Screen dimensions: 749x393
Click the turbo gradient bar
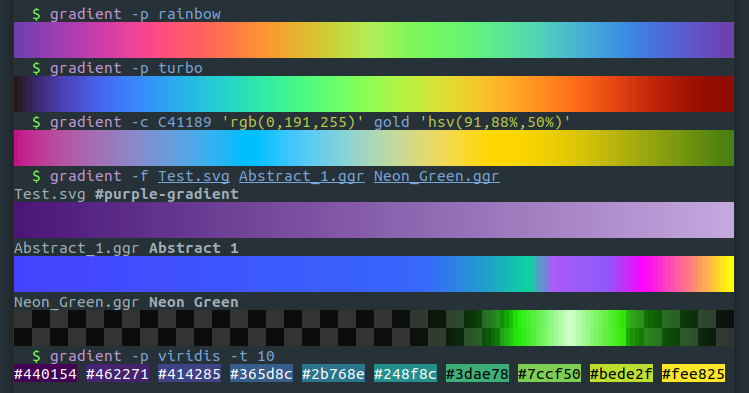click(374, 94)
